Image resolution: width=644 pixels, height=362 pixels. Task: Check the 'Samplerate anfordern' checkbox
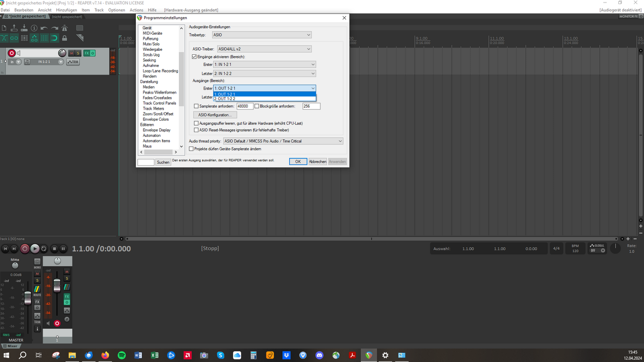click(196, 106)
